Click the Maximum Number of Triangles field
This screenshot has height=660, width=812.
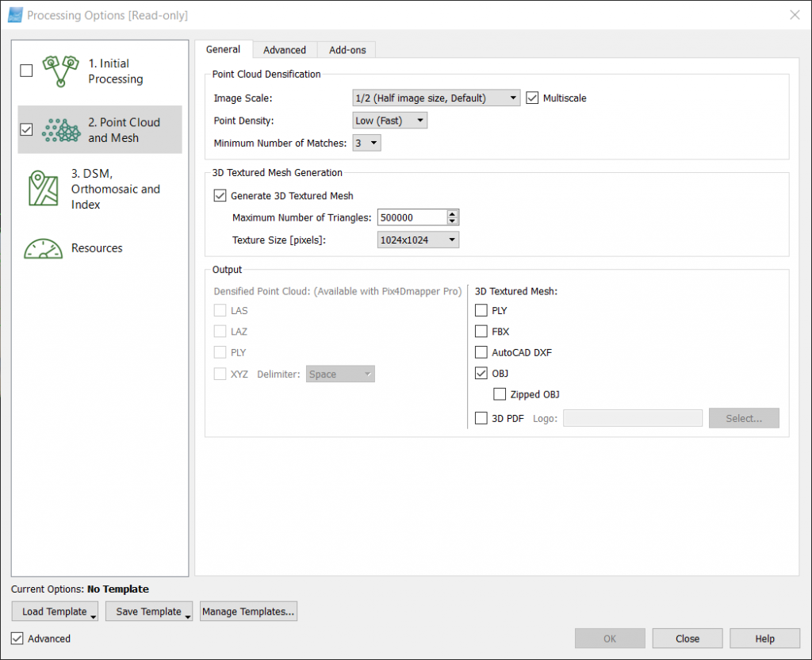point(412,217)
